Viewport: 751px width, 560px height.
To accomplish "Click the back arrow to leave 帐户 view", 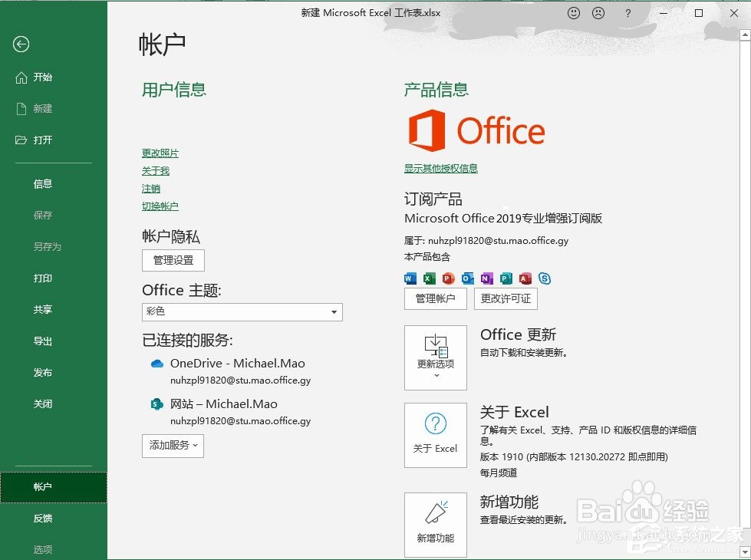I will pos(21,44).
